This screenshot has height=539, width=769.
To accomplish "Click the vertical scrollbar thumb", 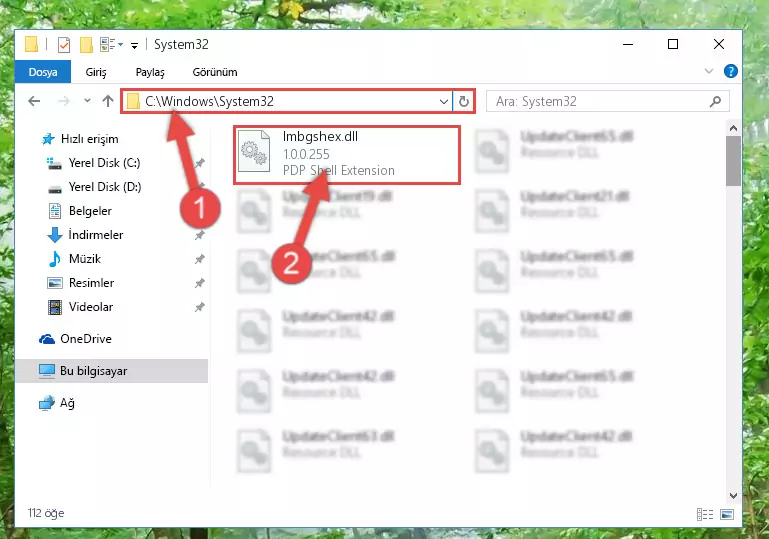I will [733, 161].
